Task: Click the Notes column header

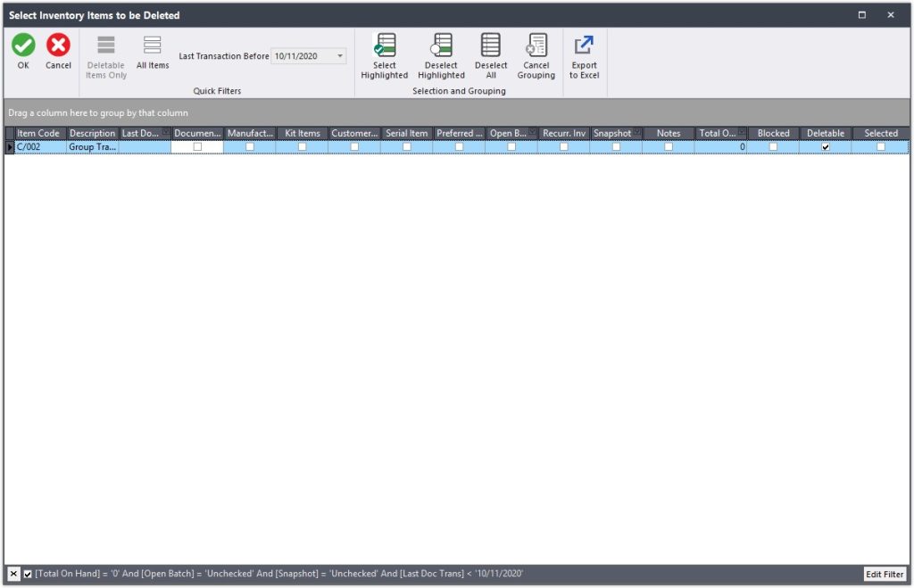Action: (x=668, y=133)
